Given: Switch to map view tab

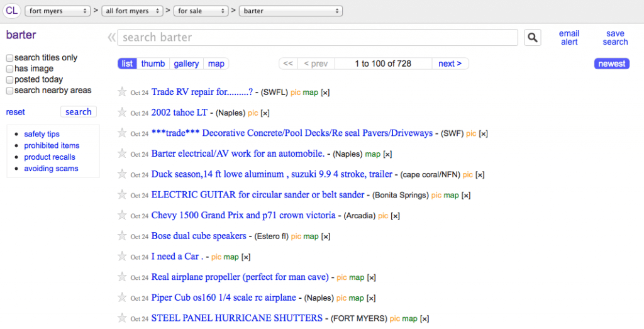Looking at the screenshot, I should point(216,64).
